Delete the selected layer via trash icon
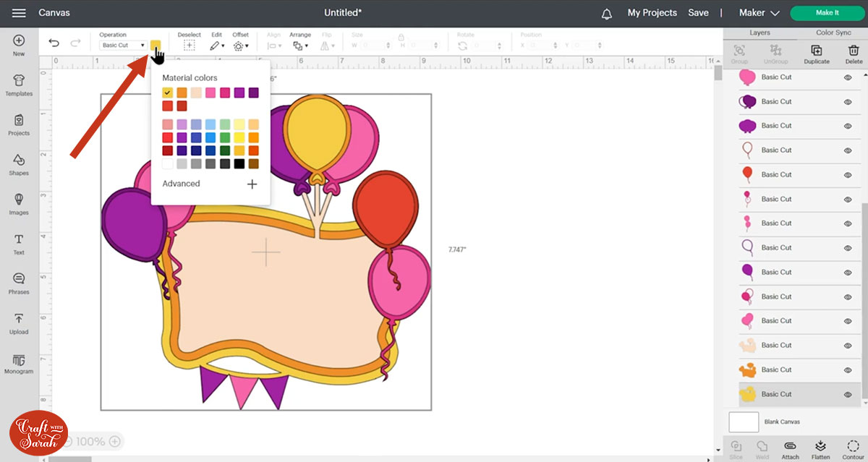 click(x=854, y=54)
